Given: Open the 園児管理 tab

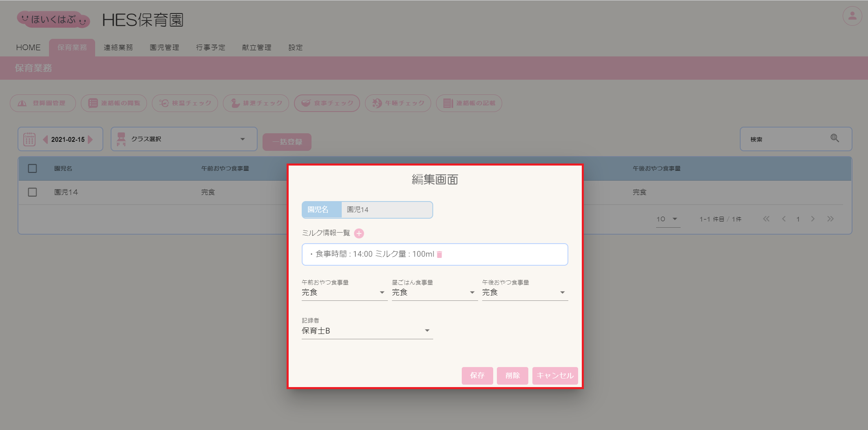Looking at the screenshot, I should [x=165, y=47].
